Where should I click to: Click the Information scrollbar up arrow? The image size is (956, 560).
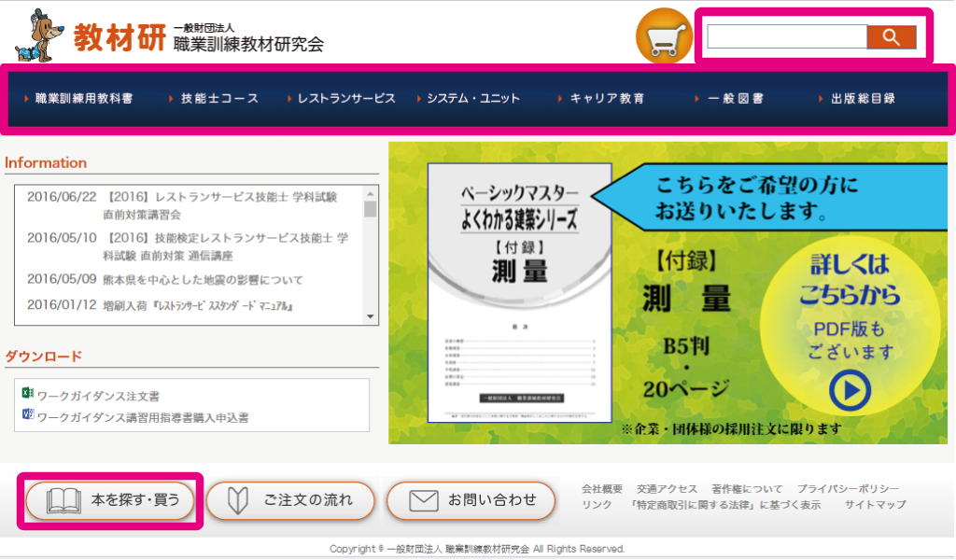(x=371, y=193)
